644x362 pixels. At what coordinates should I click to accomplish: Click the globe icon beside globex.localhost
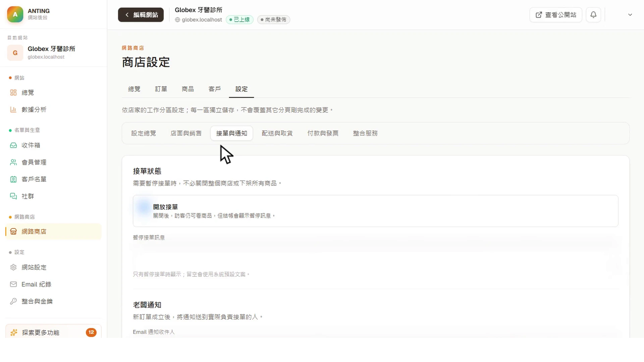click(177, 20)
